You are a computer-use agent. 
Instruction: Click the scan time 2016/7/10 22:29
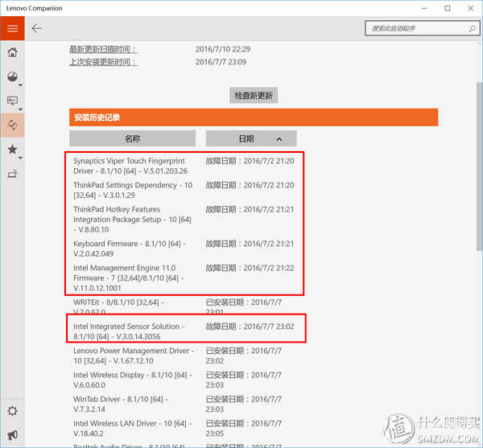pos(223,49)
